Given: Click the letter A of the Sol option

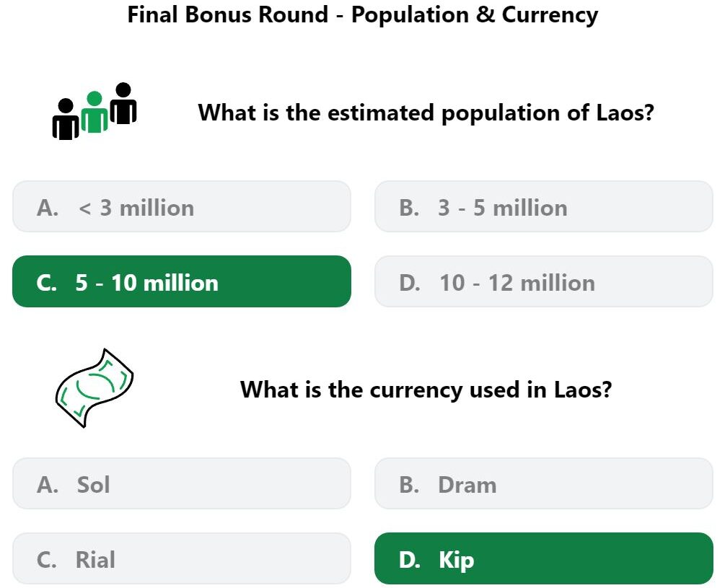Looking at the screenshot, I should 47,485.
